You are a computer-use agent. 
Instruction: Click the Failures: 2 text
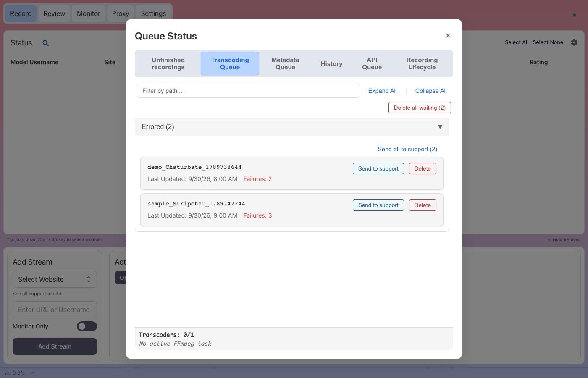[x=257, y=179]
